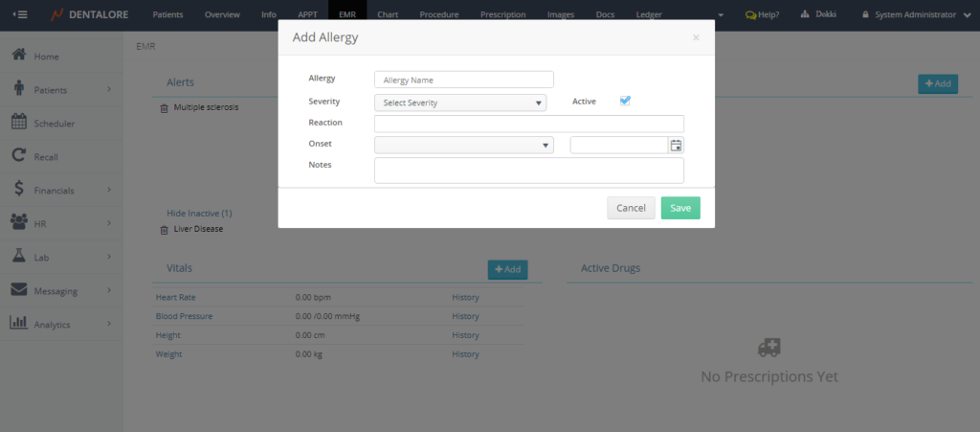Uncheck the Active checkbox
The width and height of the screenshot is (980, 432).
click(625, 101)
